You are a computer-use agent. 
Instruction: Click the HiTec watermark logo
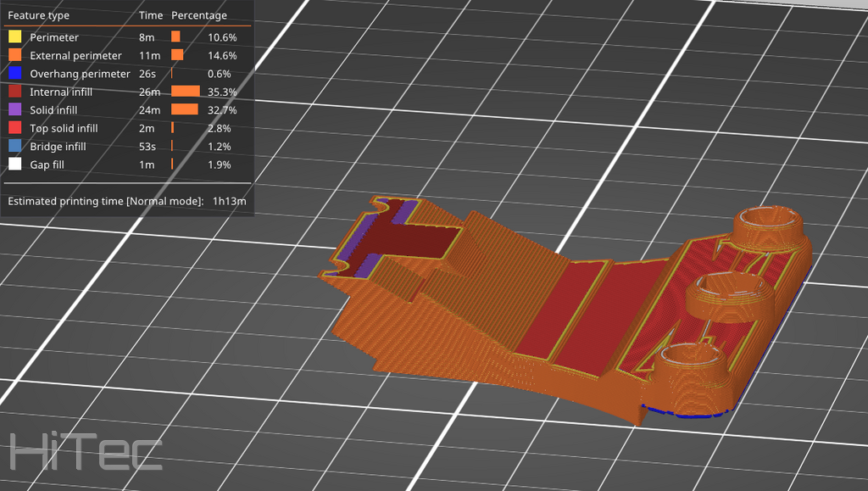86,450
